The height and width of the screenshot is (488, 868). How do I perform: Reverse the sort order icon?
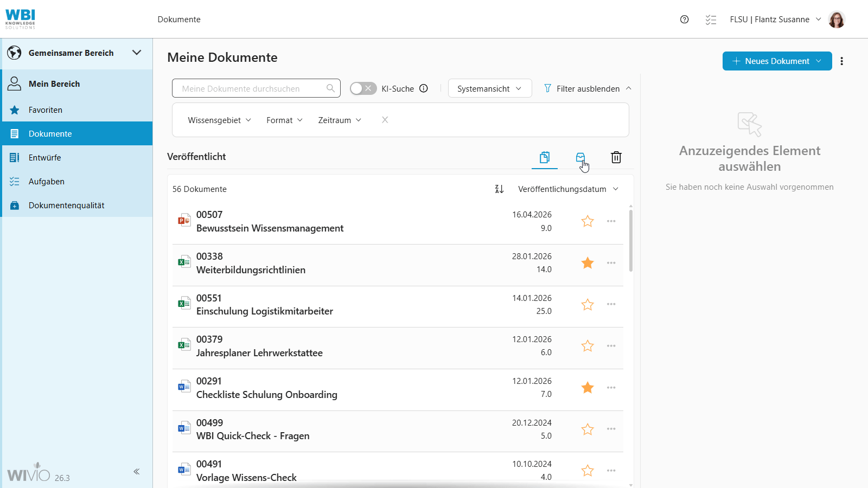[499, 189]
